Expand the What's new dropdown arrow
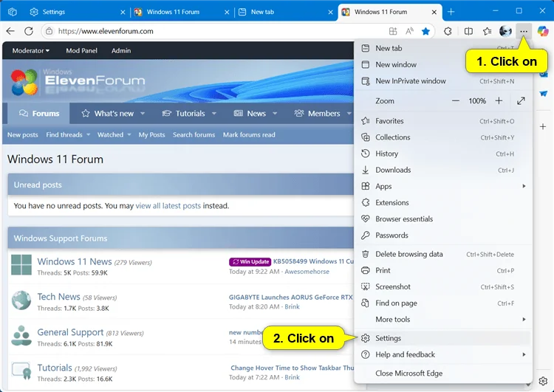Screen dimensions: 554x392 point(143,114)
